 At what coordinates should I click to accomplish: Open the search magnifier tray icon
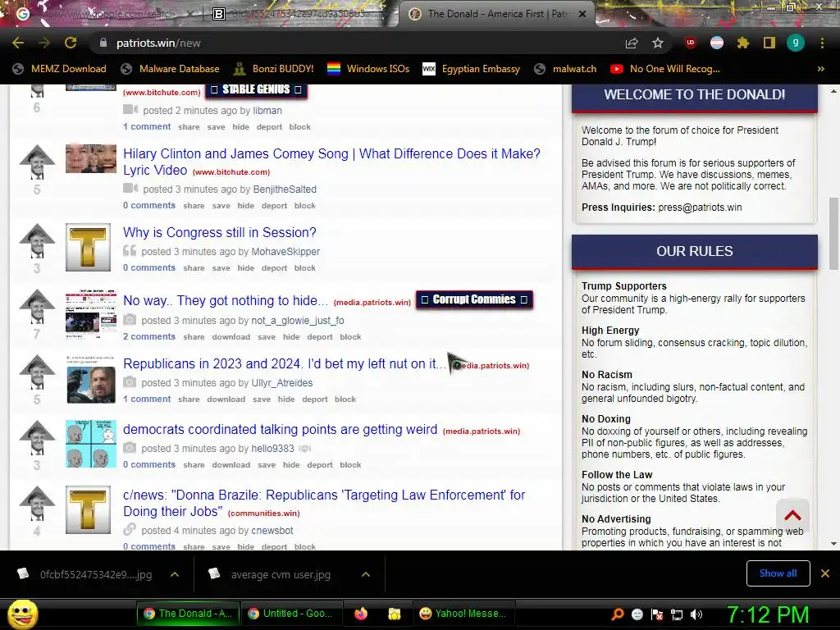(618, 614)
